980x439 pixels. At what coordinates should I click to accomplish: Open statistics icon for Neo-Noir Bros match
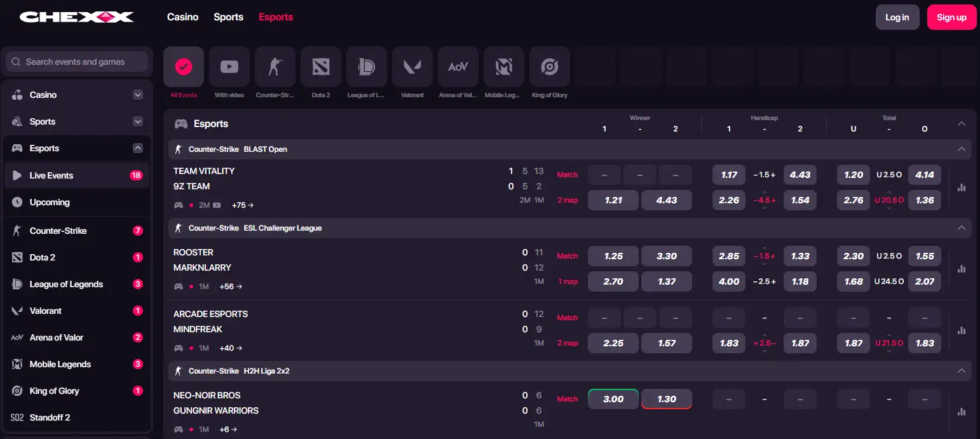962,412
